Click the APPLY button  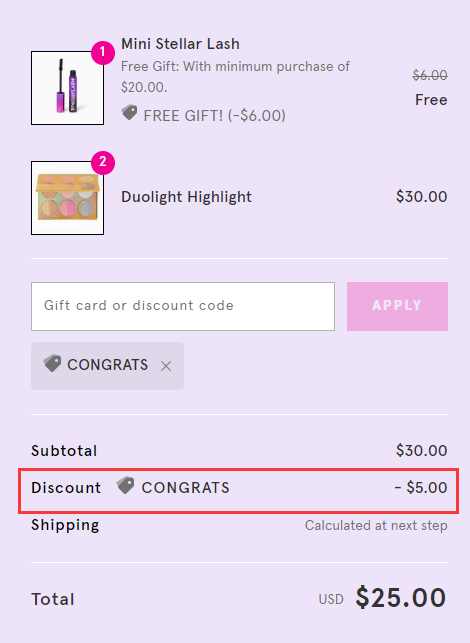coord(397,306)
